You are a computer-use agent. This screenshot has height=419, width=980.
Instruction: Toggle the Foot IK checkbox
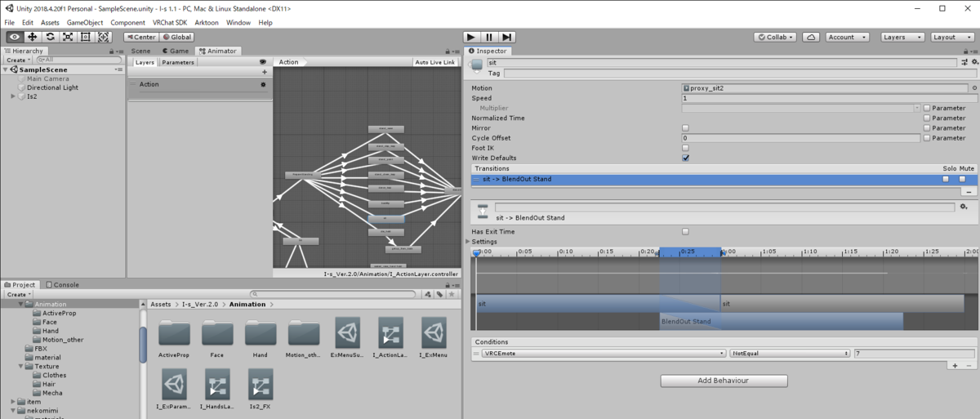click(x=685, y=148)
